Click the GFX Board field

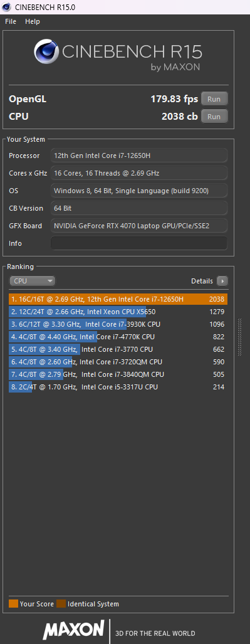138,226
